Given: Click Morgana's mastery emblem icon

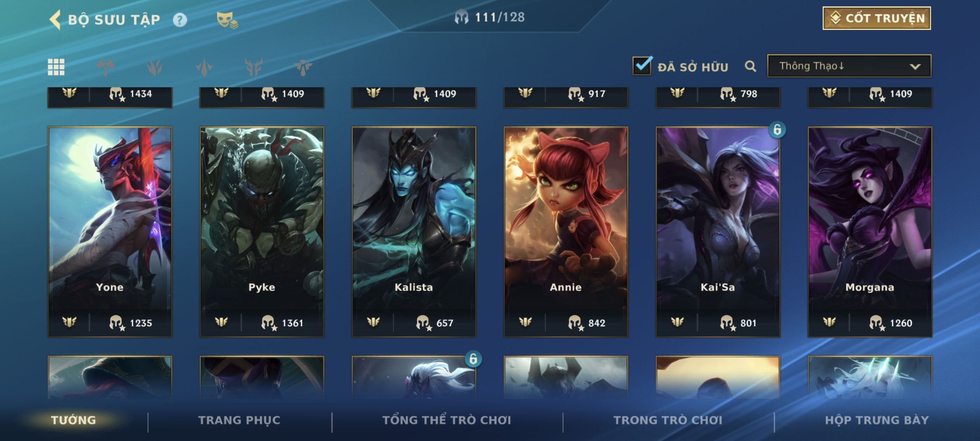Looking at the screenshot, I should click(829, 323).
